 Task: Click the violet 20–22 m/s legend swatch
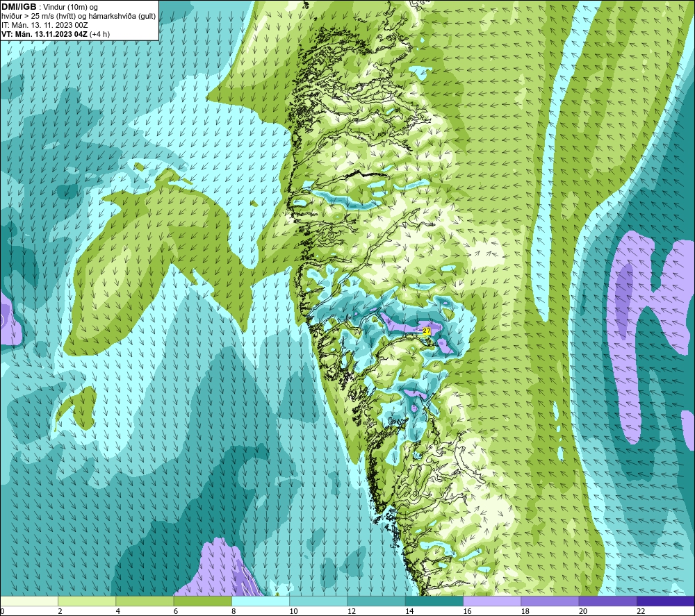pyautogui.click(x=607, y=601)
